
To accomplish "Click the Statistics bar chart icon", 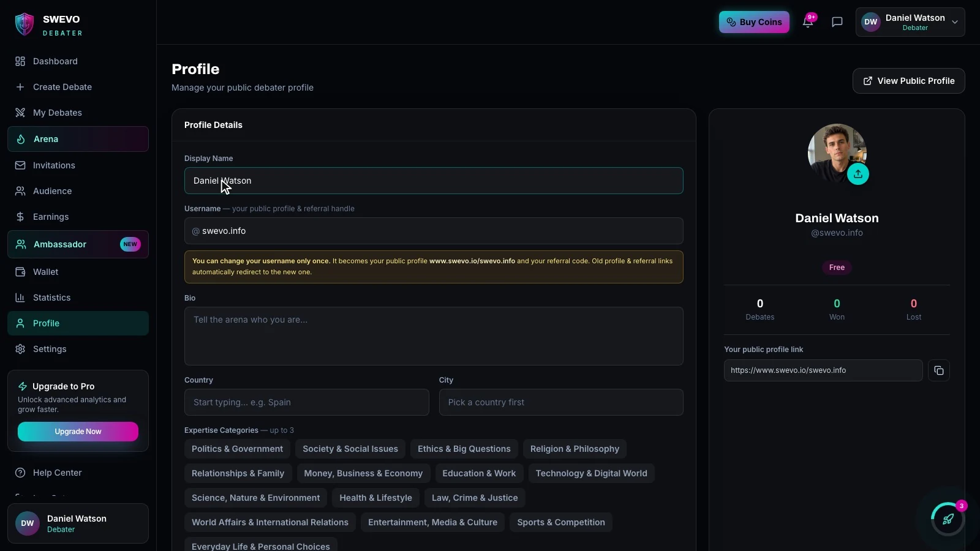I will (20, 298).
